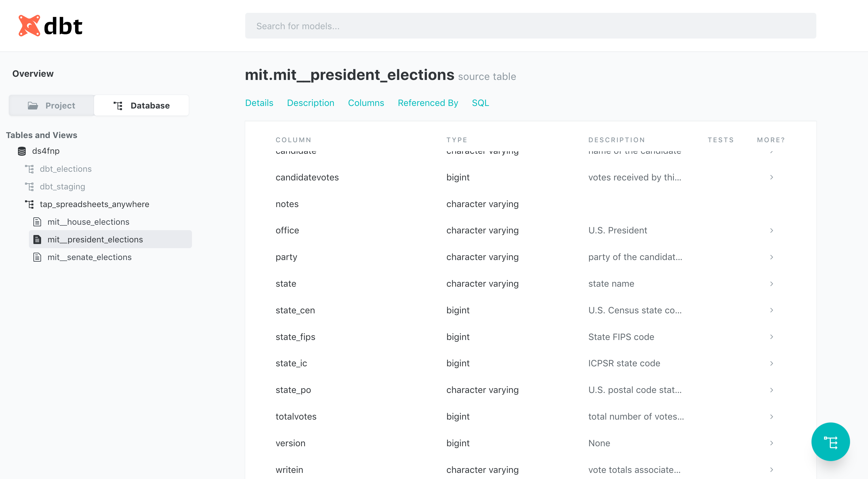Click the Referenced By tab
This screenshot has height=479, width=868.
click(x=428, y=103)
